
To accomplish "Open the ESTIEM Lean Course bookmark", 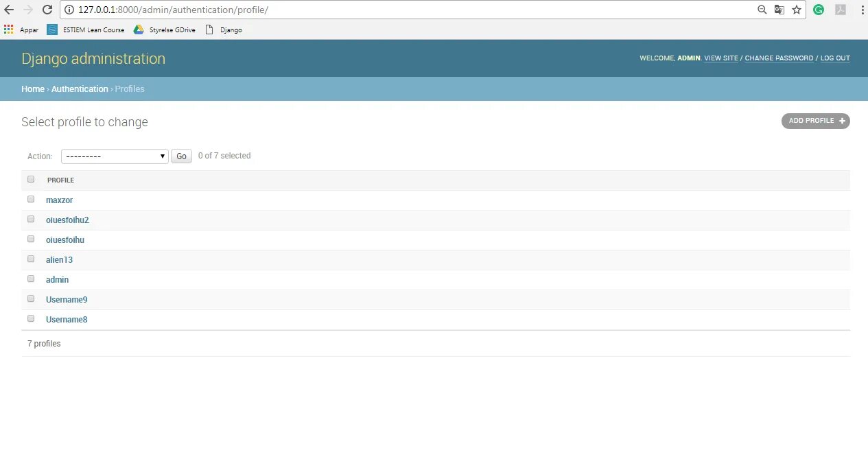I will tap(86, 30).
